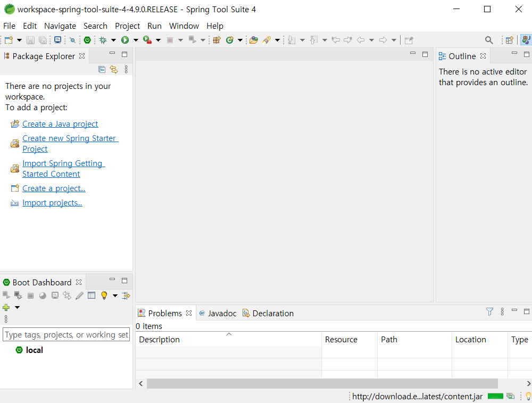
Task: Click Import Spring Getting Started Content link
Action: click(64, 169)
